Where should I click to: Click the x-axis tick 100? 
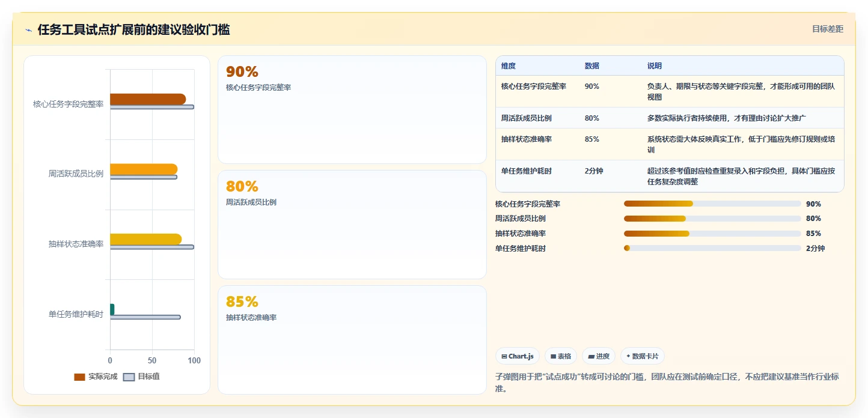click(194, 360)
